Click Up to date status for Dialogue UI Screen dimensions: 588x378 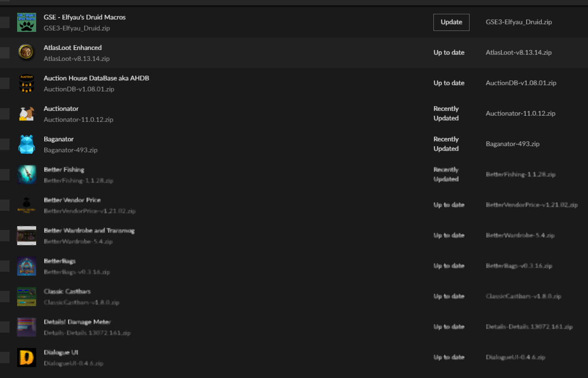[x=449, y=357]
